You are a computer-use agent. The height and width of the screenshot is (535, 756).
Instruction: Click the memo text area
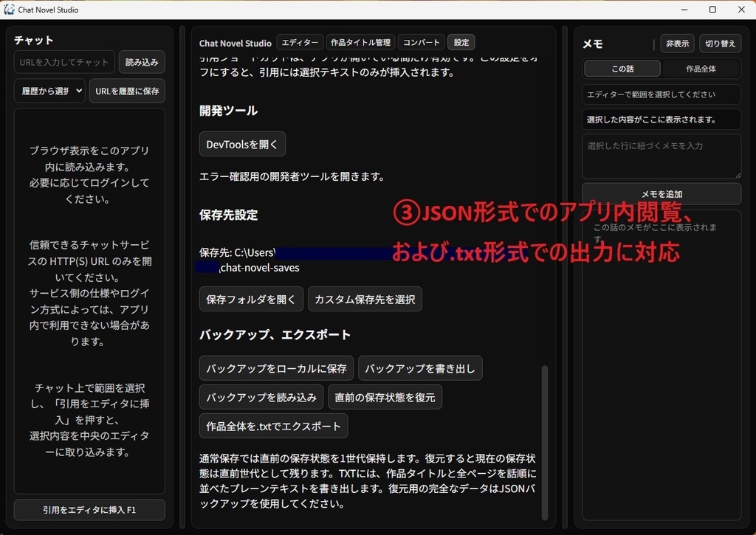(x=661, y=156)
